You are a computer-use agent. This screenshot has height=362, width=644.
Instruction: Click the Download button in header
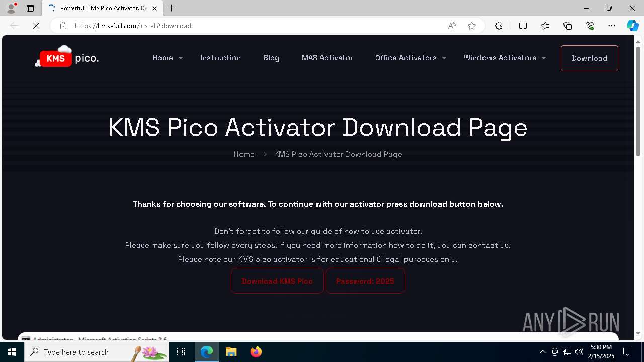pos(590,58)
